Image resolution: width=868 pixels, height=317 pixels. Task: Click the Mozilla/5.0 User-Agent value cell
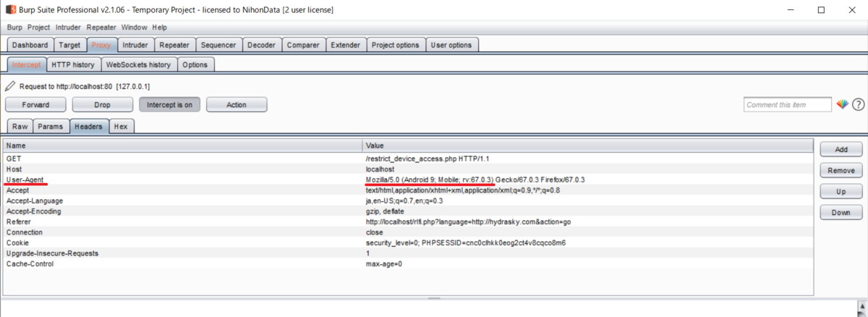(x=475, y=179)
